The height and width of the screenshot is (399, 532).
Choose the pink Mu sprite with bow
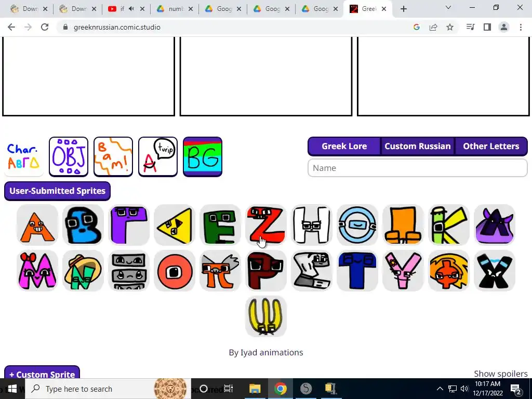[37, 271]
